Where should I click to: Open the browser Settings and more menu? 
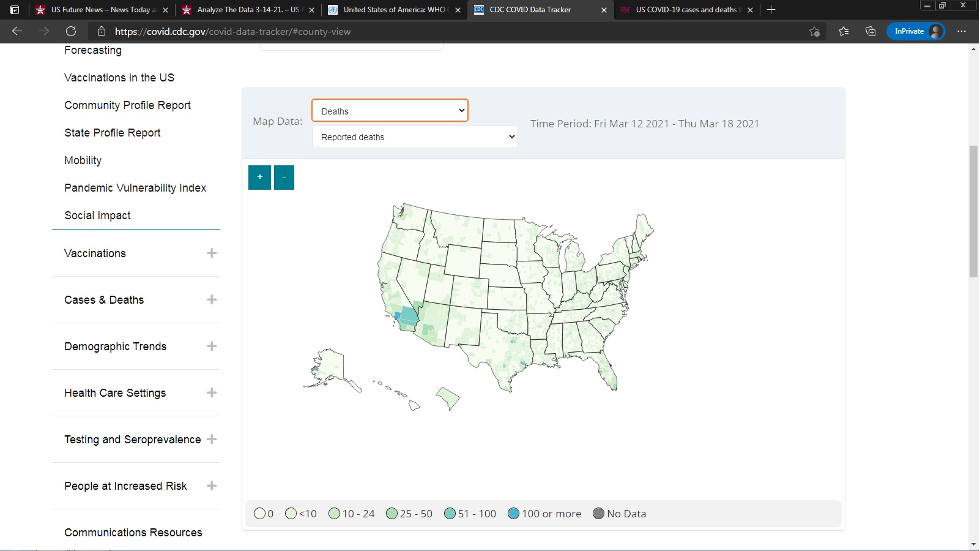962,31
